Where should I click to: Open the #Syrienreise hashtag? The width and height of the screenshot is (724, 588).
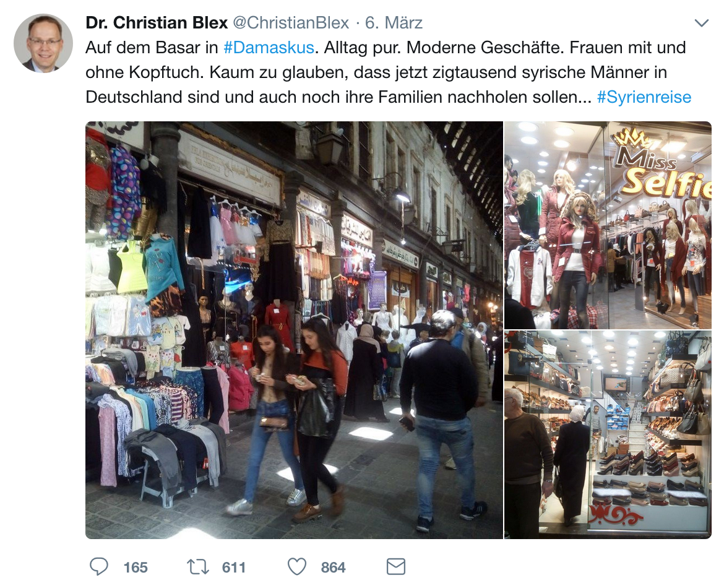click(644, 97)
